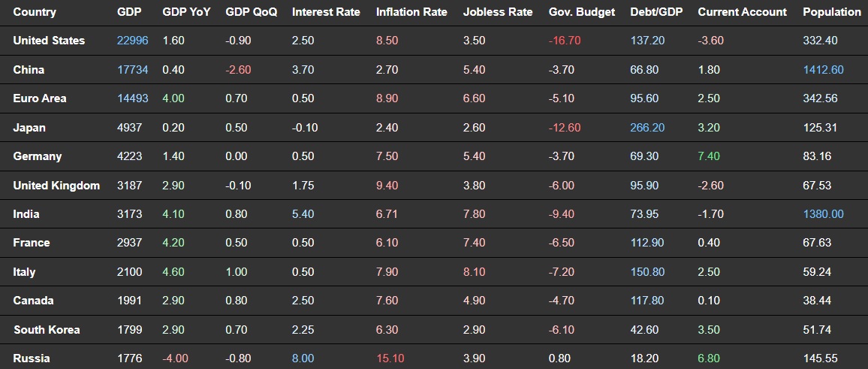The height and width of the screenshot is (369, 868).
Task: Click United States current account -3.60
Action: point(711,41)
